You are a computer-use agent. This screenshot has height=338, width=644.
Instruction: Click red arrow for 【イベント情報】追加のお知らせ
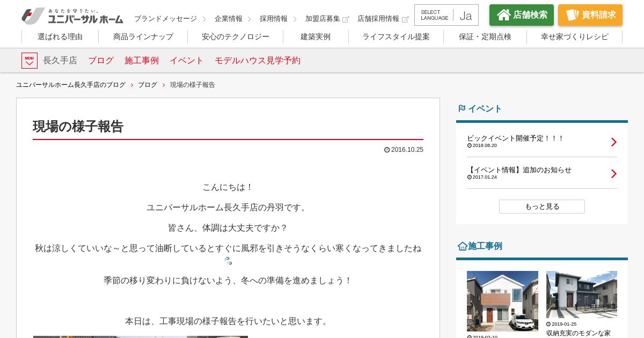coord(614,174)
